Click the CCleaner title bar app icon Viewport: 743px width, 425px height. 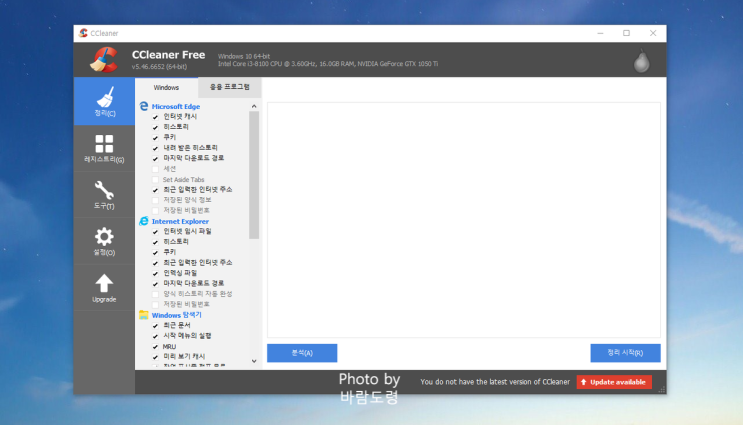[83, 33]
